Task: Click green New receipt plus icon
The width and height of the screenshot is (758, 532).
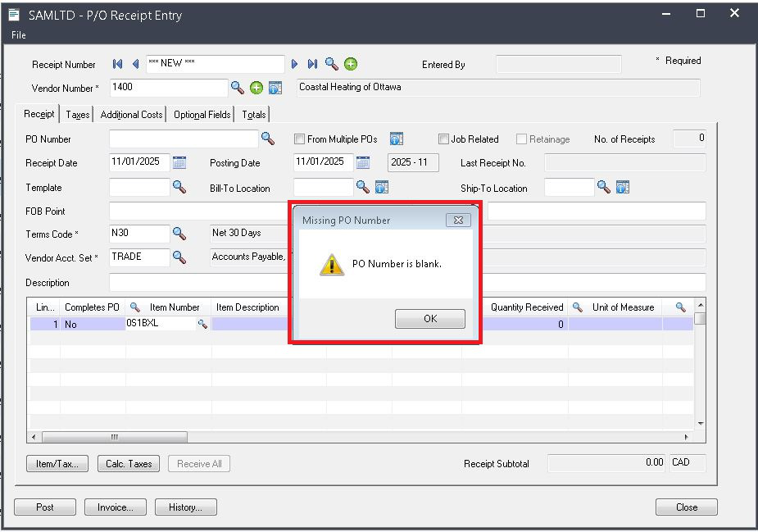Action: click(351, 64)
